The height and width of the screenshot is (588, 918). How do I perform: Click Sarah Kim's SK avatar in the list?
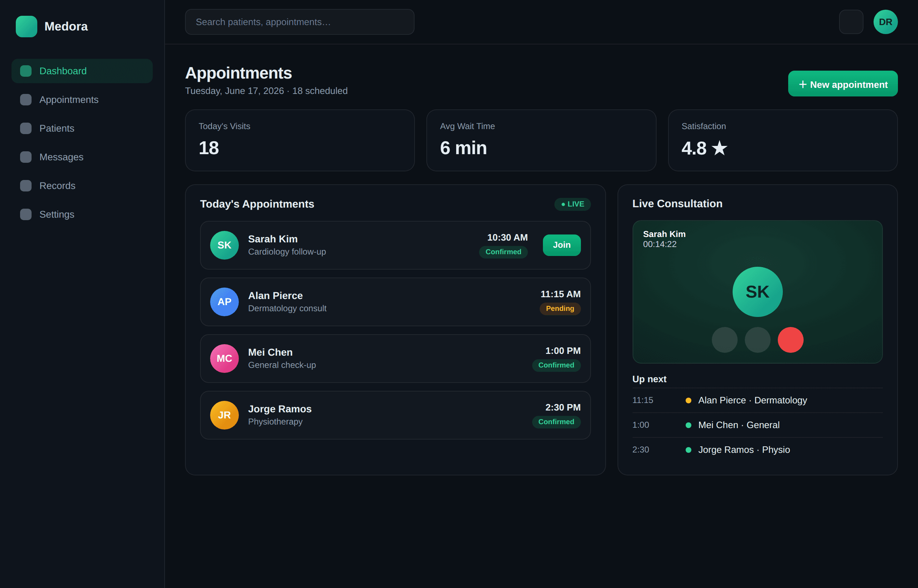click(224, 245)
